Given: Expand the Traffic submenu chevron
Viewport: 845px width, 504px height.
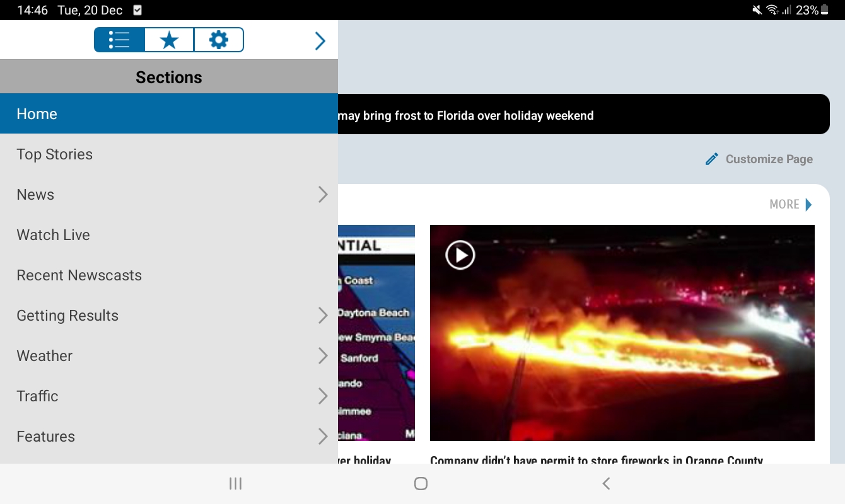Looking at the screenshot, I should pos(323,396).
